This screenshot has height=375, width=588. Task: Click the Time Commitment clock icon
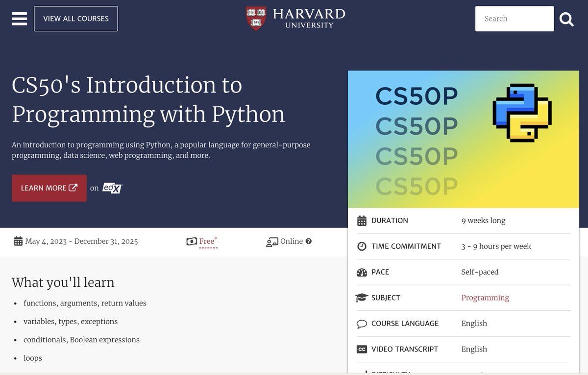[x=362, y=246]
